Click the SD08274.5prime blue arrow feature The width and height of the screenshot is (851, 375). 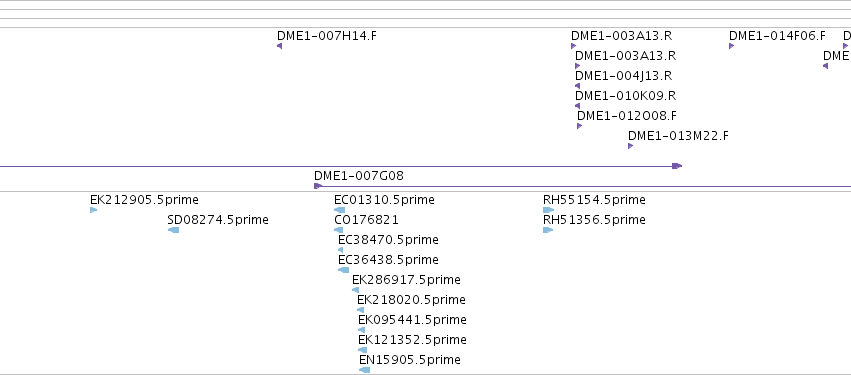point(174,230)
